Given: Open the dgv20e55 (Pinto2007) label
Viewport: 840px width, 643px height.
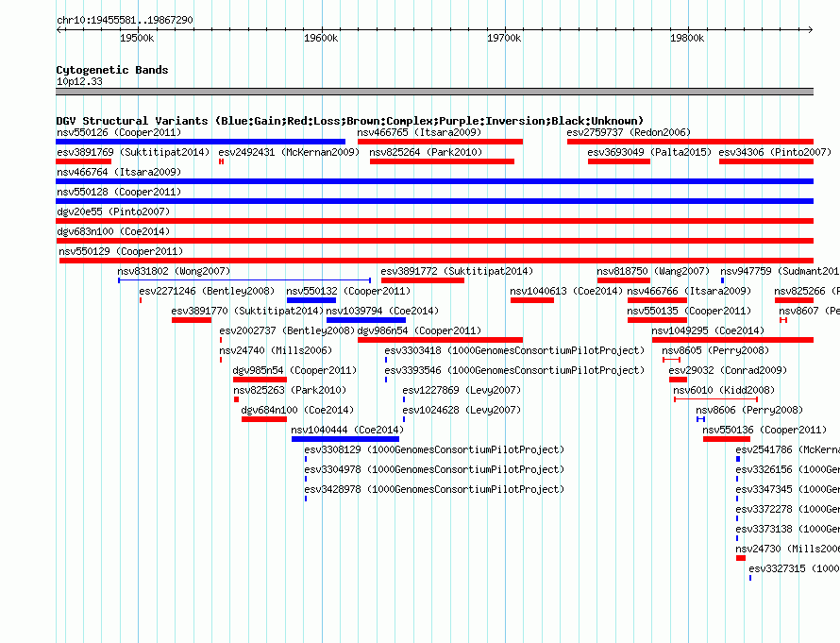Looking at the screenshot, I should click(x=113, y=212).
